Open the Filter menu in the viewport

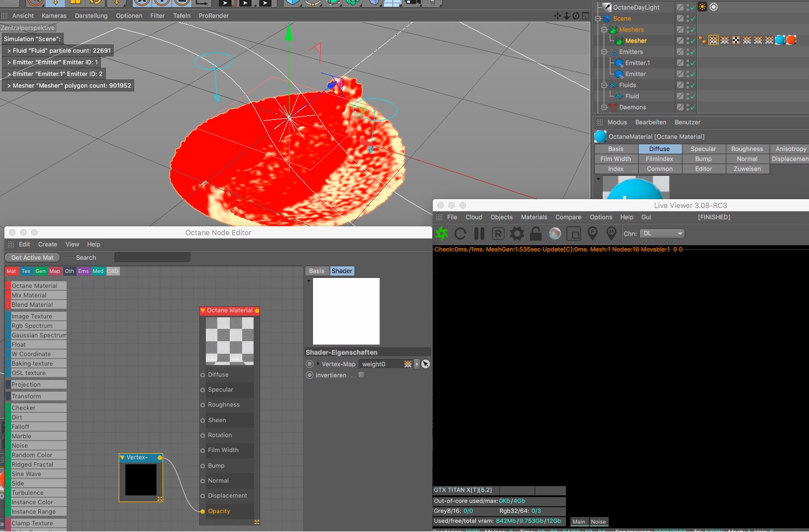pyautogui.click(x=158, y=16)
